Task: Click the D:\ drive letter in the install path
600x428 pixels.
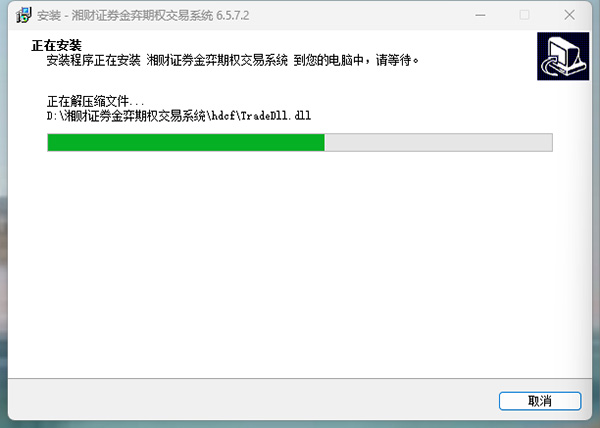Action: [x=55, y=116]
